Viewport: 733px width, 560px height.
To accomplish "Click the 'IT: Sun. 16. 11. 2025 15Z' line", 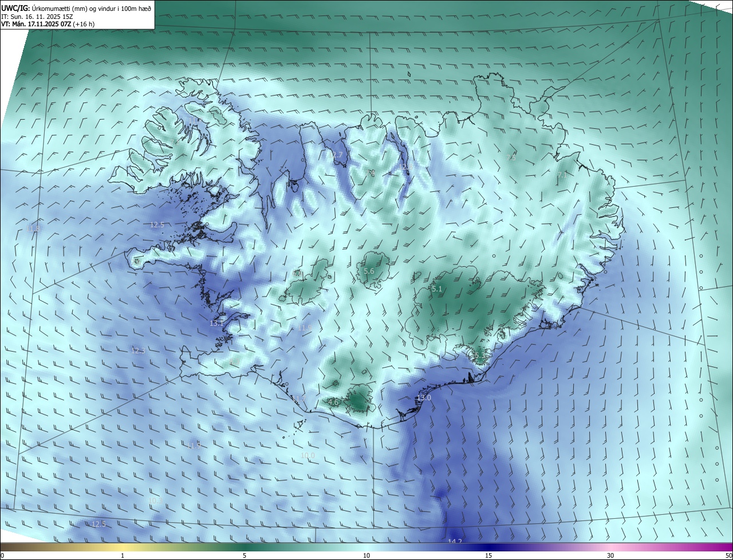I will click(37, 17).
